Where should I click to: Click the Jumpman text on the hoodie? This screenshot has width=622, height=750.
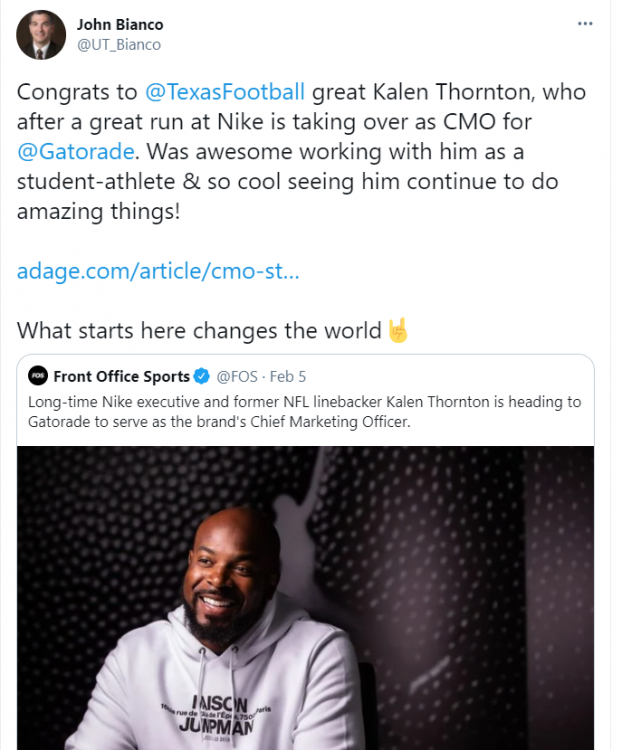coord(232,718)
